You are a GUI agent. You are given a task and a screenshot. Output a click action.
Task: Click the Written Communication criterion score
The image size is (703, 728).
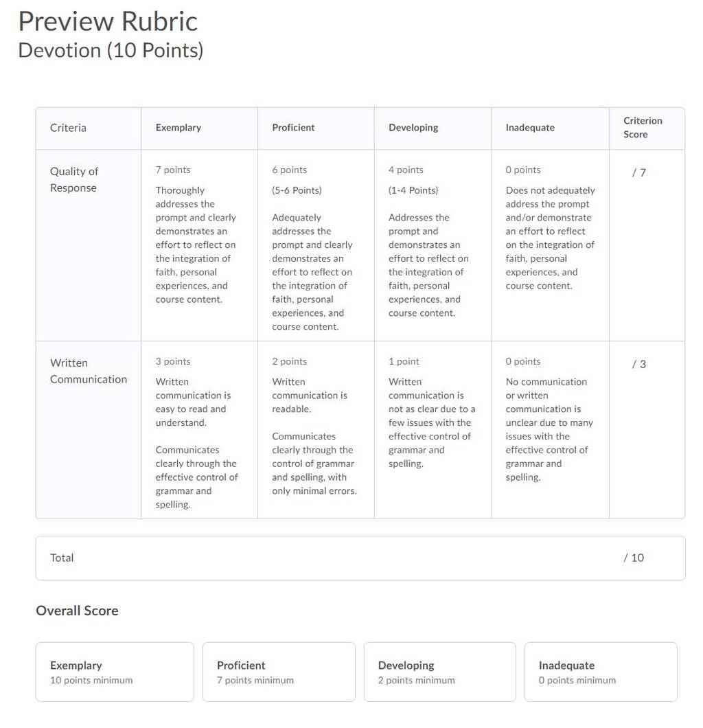(x=639, y=365)
